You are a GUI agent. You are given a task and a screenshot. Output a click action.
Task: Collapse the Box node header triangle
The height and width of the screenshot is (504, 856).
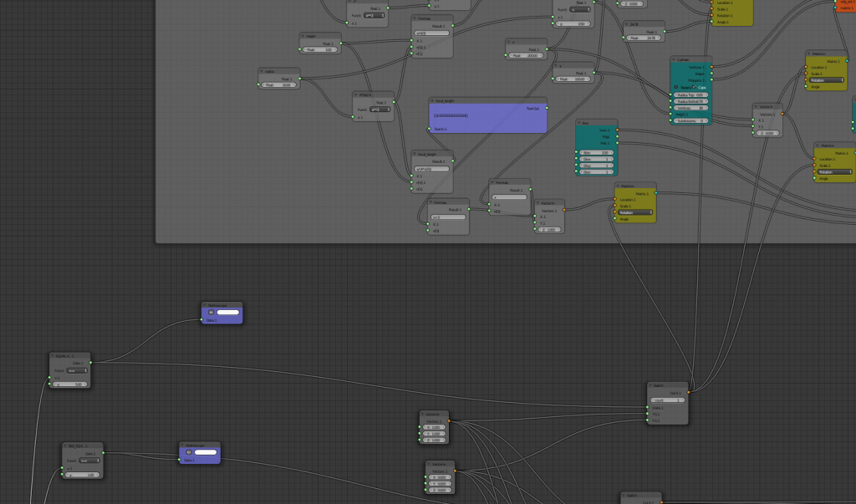[x=579, y=123]
